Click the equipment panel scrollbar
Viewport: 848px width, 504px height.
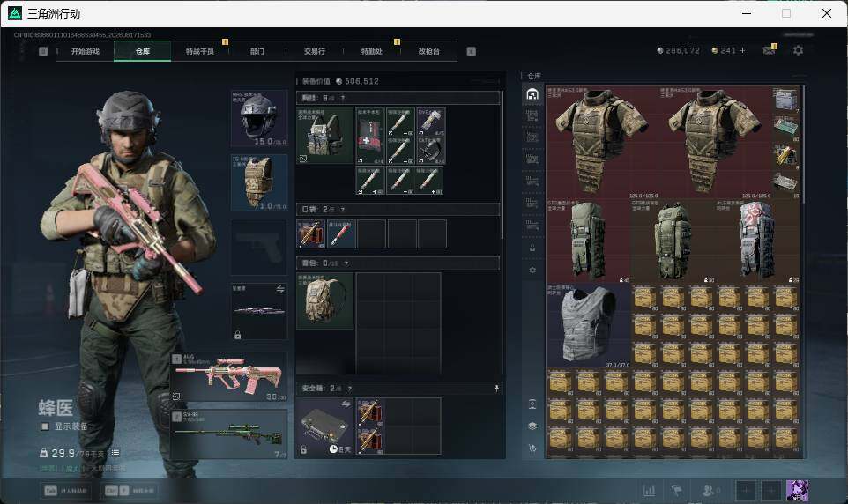pos(502,165)
